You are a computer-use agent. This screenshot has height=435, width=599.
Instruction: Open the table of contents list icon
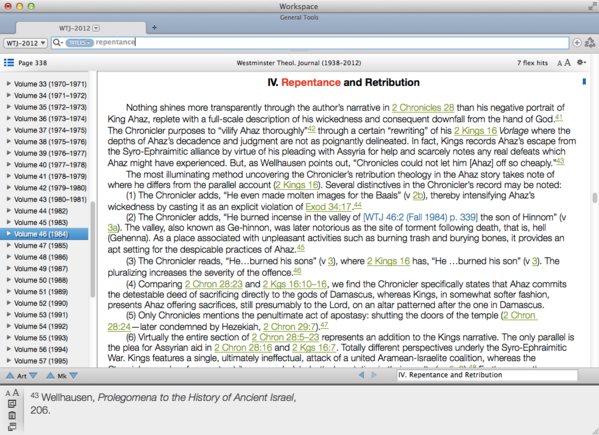(9, 63)
